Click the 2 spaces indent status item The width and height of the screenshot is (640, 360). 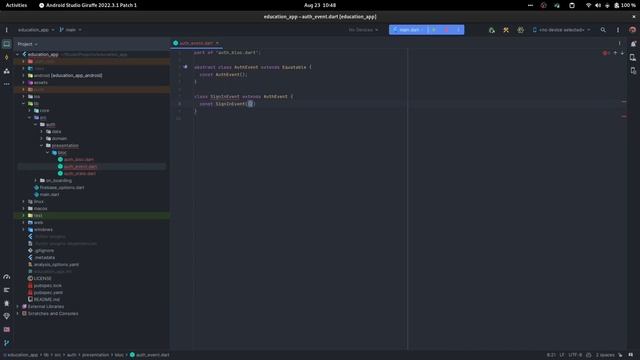pyautogui.click(x=605, y=355)
